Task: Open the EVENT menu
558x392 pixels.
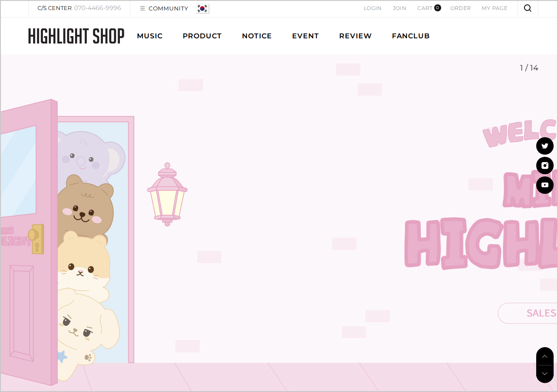Action: pos(305,36)
